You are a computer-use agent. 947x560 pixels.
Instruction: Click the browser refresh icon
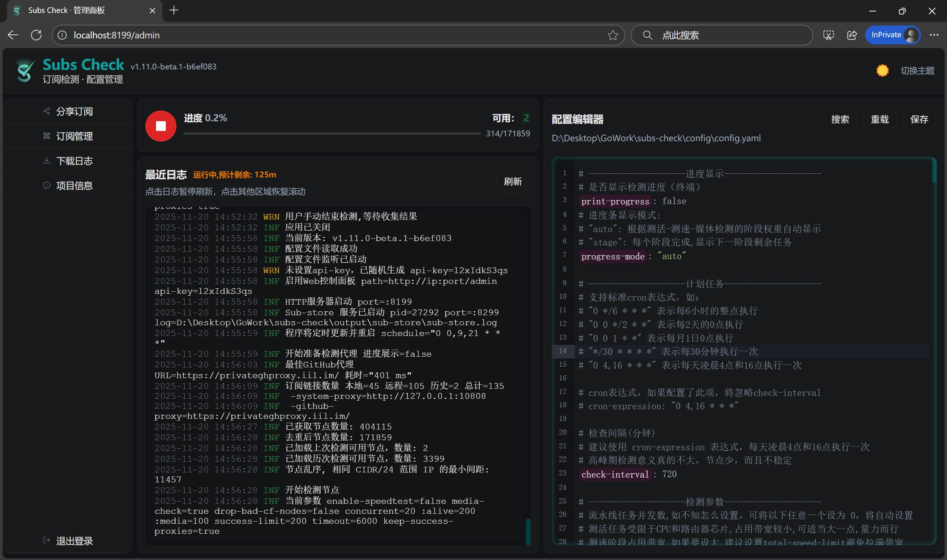[x=36, y=35]
